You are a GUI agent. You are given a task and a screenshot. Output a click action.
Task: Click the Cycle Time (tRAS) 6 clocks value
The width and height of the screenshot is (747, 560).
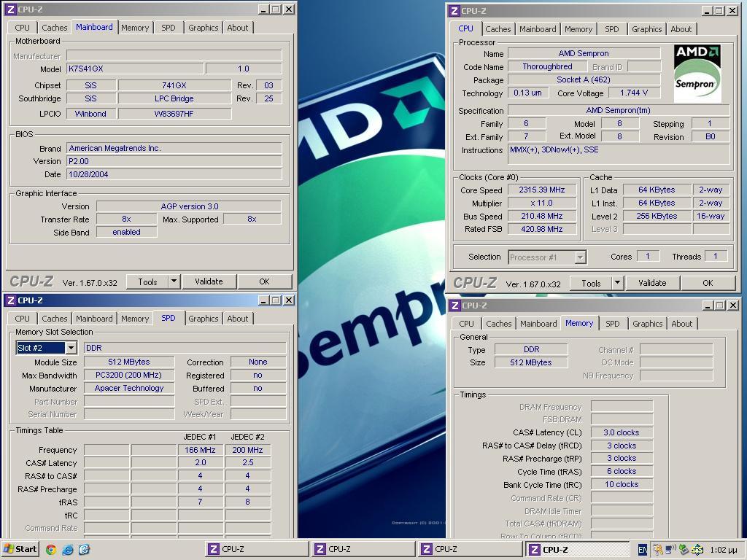coord(622,471)
